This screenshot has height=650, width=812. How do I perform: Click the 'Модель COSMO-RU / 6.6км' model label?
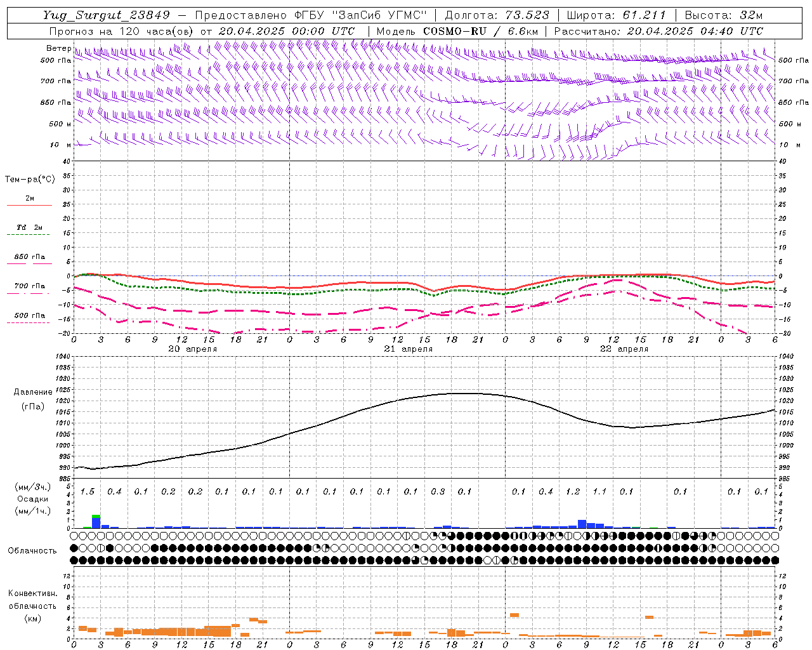click(457, 31)
